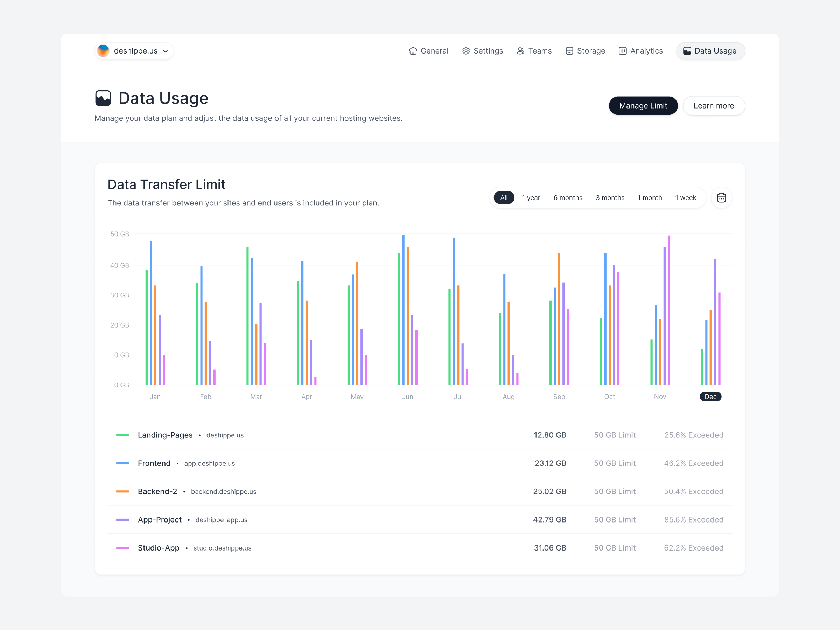
Task: Switch range to 1 year
Action: click(531, 197)
